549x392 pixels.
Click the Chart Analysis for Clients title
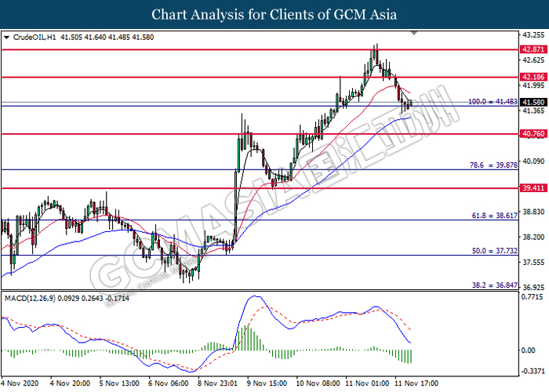[274, 15]
